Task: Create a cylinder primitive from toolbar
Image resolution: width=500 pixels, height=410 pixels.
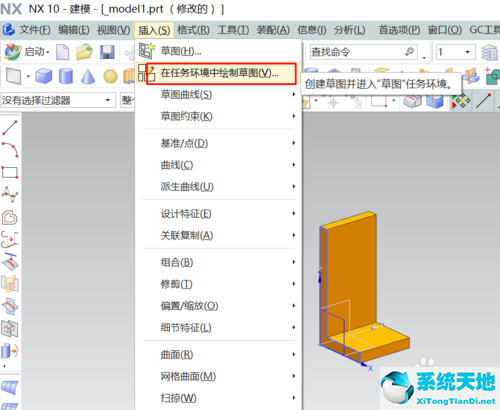Action: pyautogui.click(x=66, y=76)
